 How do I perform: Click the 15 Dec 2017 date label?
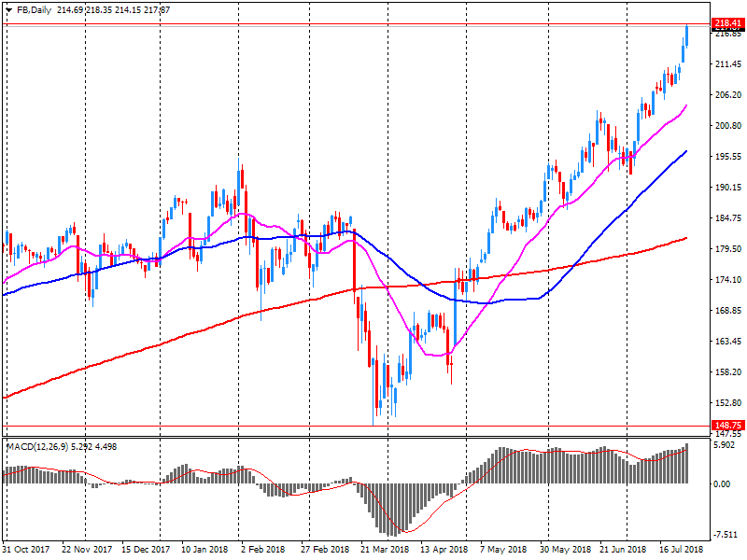tap(146, 549)
